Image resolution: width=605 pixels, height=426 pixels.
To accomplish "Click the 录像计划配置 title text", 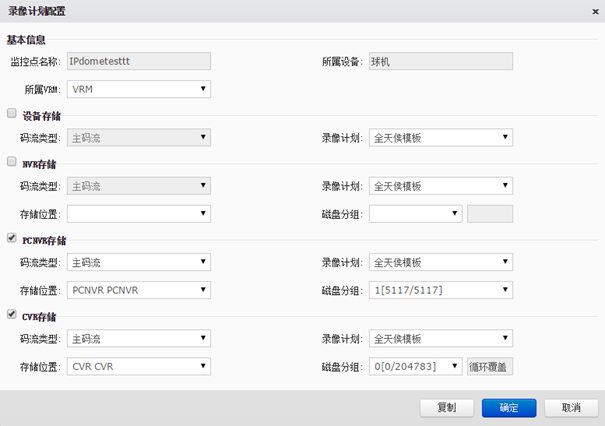I will [37, 11].
